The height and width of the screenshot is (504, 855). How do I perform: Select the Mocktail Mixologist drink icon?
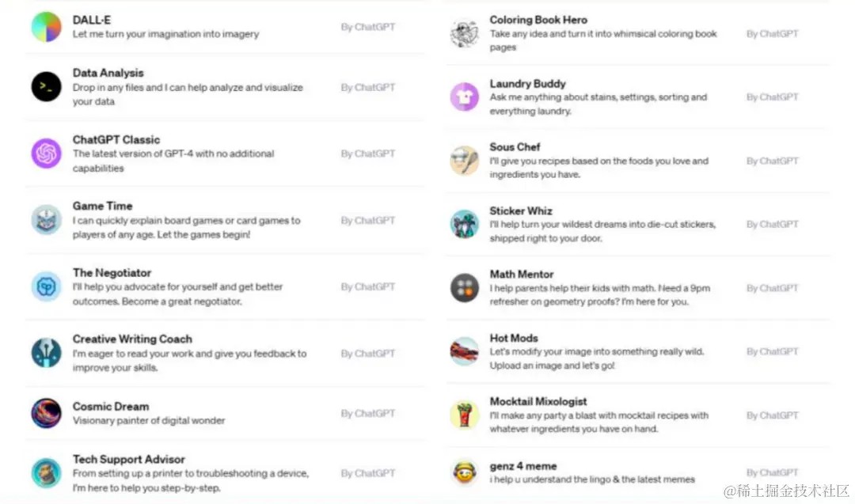click(465, 415)
